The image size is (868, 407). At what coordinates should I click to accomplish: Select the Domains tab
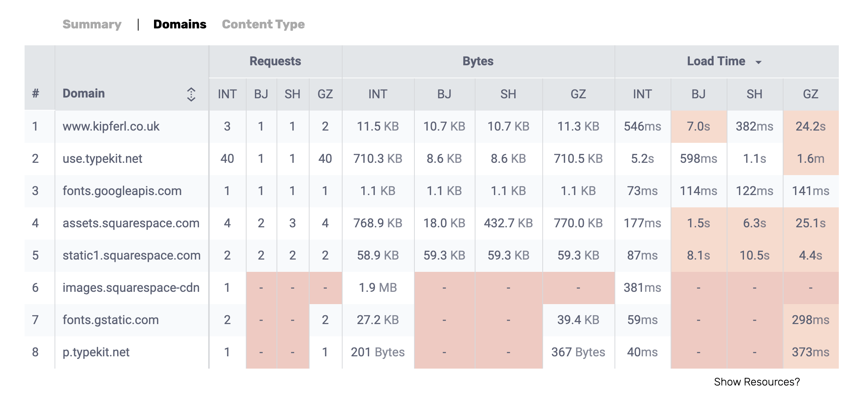click(180, 24)
